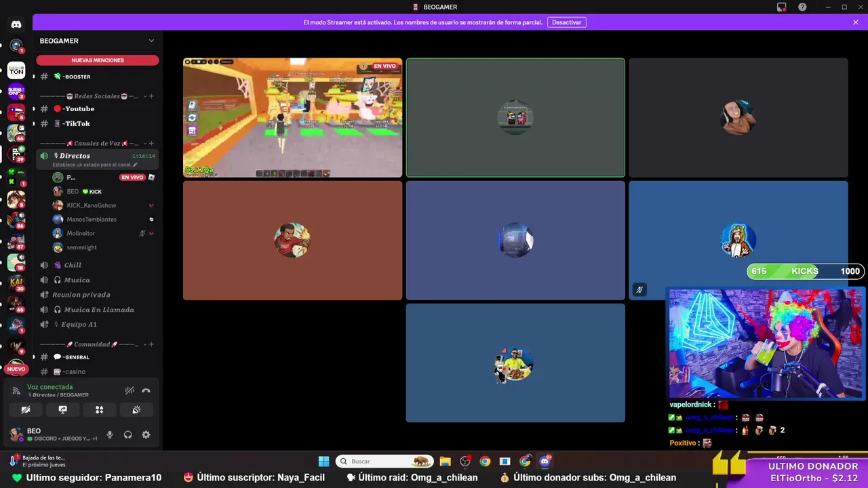
Task: Click the KICKS 615 of 1000 progress bar
Action: (x=805, y=271)
